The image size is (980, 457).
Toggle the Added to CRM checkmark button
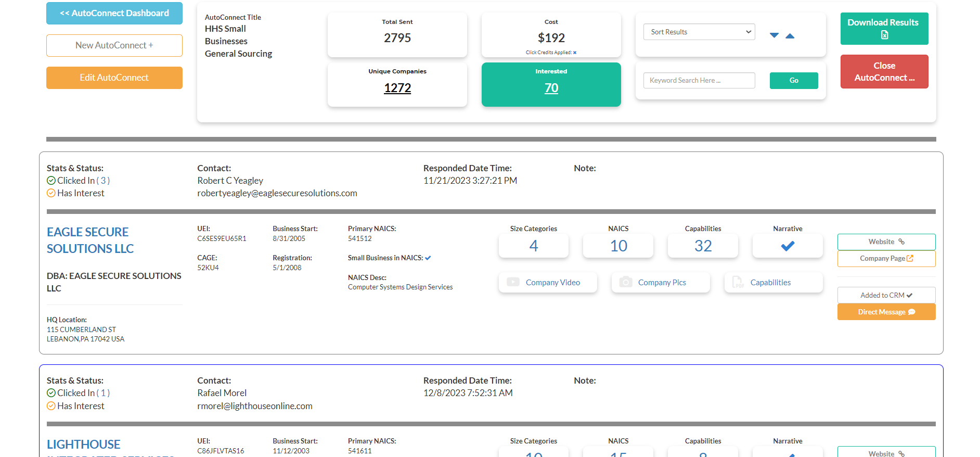(886, 295)
